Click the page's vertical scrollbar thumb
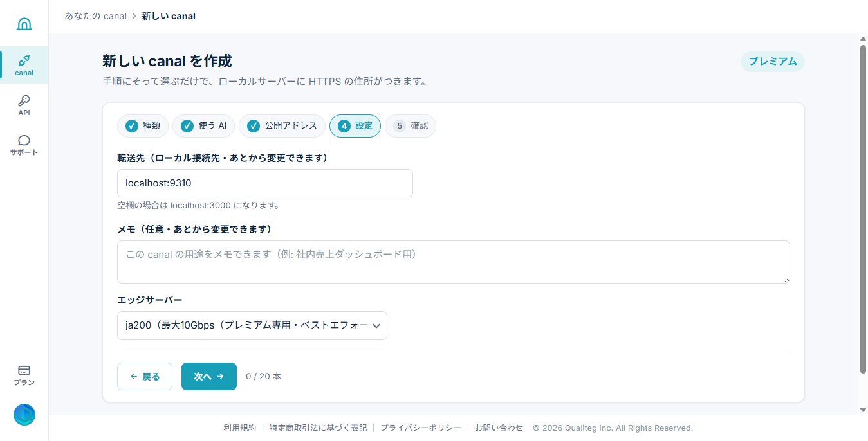868x441 pixels. click(863, 208)
